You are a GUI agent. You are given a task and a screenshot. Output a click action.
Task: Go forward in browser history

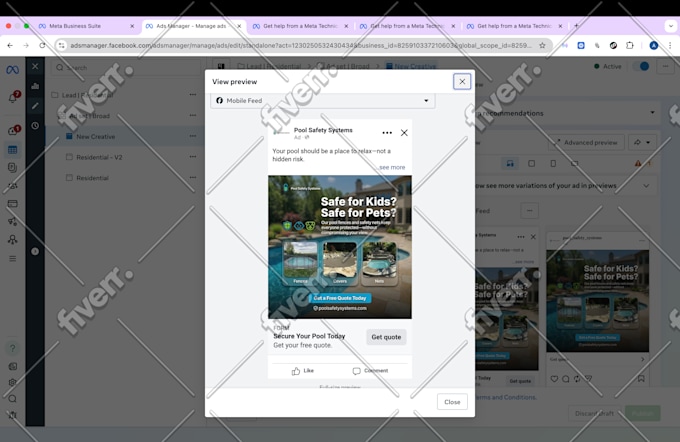click(x=26, y=46)
